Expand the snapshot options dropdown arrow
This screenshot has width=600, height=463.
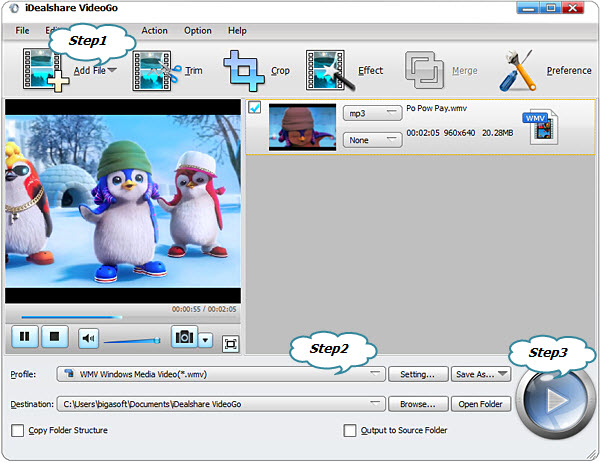click(205, 339)
